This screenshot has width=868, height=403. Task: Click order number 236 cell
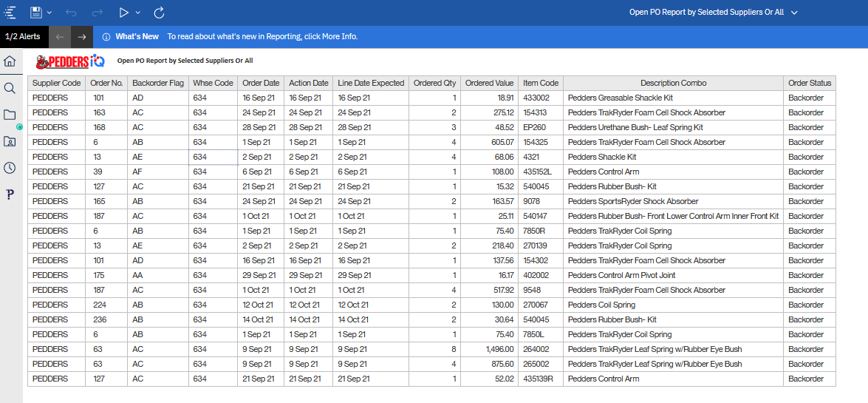[106, 320]
